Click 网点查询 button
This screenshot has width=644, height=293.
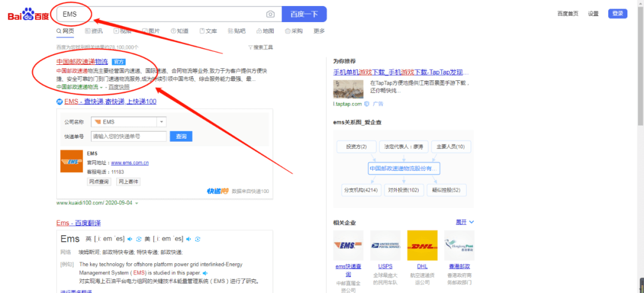click(x=99, y=182)
